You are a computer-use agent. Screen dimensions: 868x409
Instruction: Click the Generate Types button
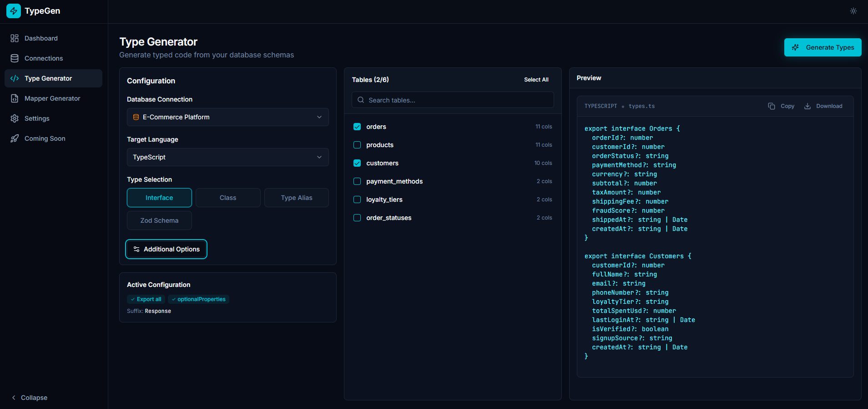(823, 47)
